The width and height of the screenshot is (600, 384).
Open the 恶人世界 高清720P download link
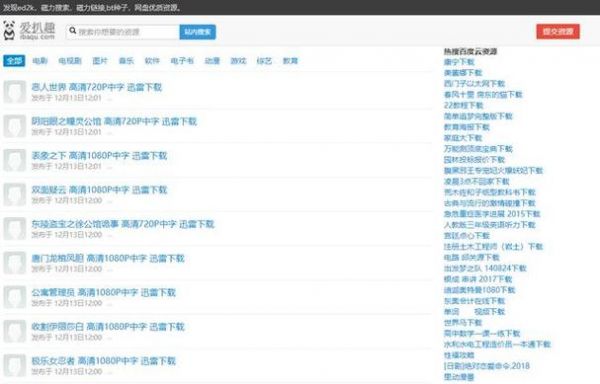[96, 87]
